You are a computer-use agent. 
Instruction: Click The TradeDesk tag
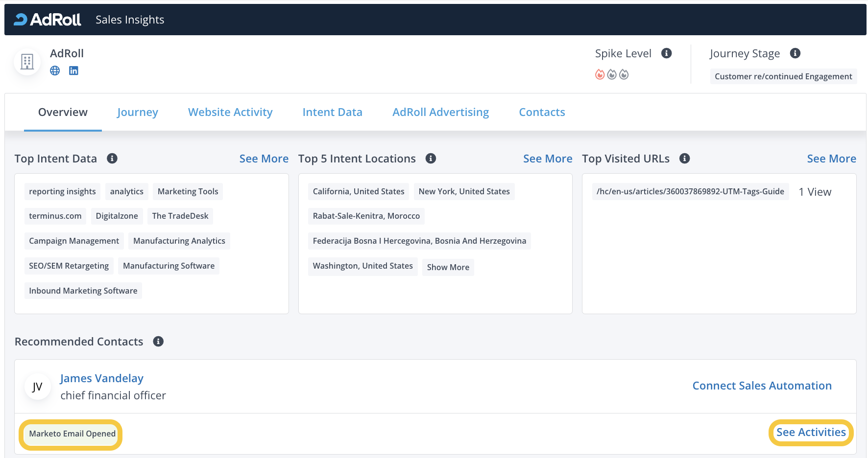tap(180, 216)
